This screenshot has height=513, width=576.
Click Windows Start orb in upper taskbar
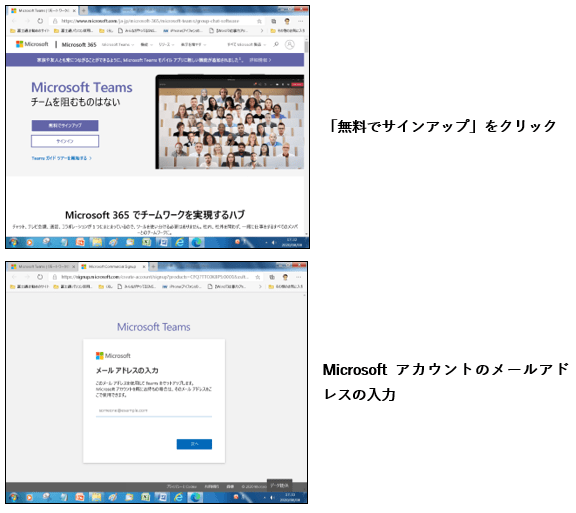coord(14,243)
